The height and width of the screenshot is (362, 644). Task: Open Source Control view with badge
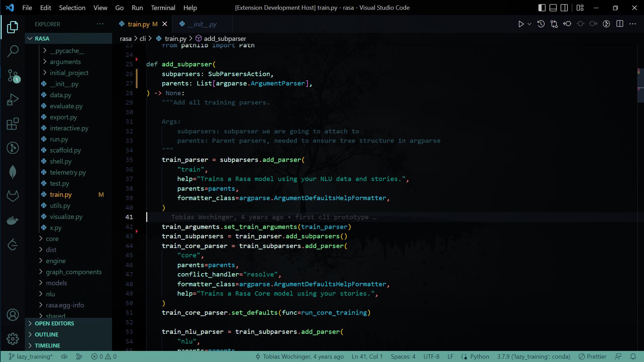click(13, 75)
